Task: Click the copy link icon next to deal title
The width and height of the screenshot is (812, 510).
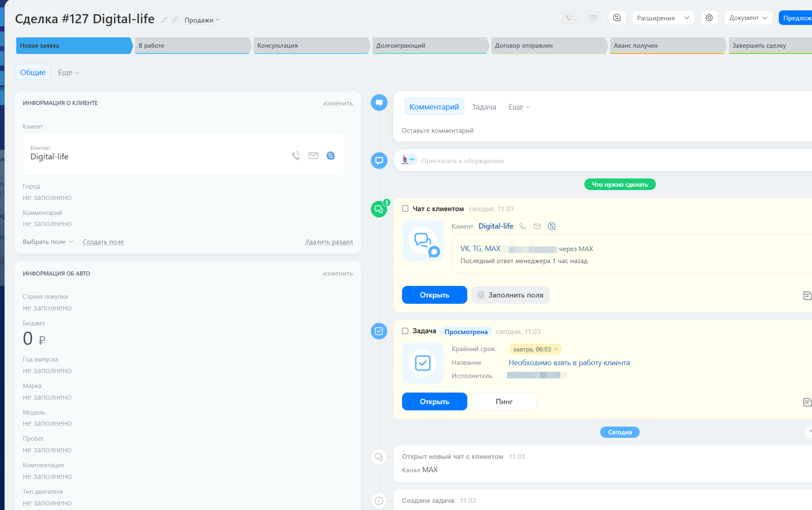Action: point(175,20)
